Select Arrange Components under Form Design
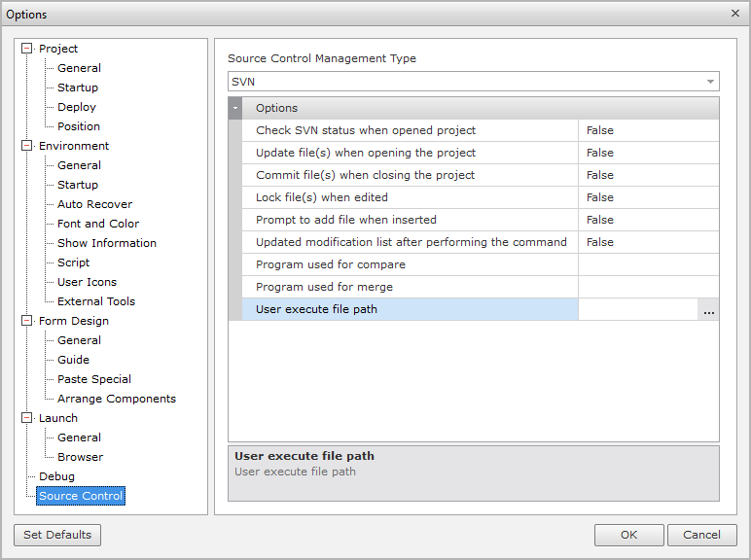The image size is (751, 560). [116, 399]
